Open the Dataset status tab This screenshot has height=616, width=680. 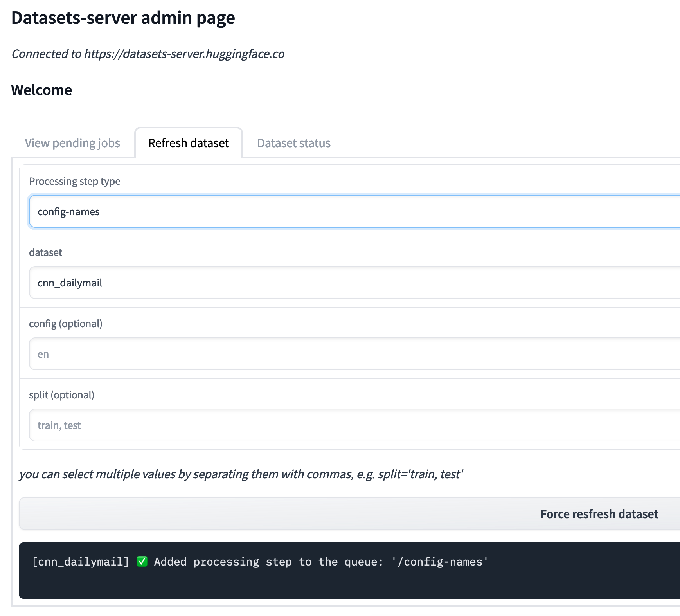click(x=293, y=143)
